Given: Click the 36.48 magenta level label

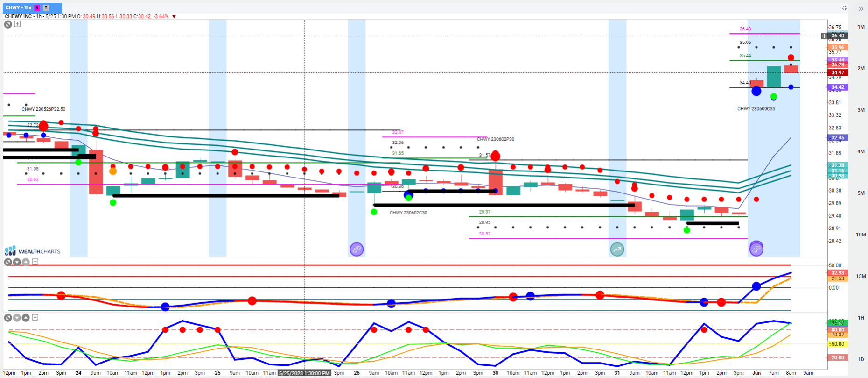Looking at the screenshot, I should click(745, 29).
